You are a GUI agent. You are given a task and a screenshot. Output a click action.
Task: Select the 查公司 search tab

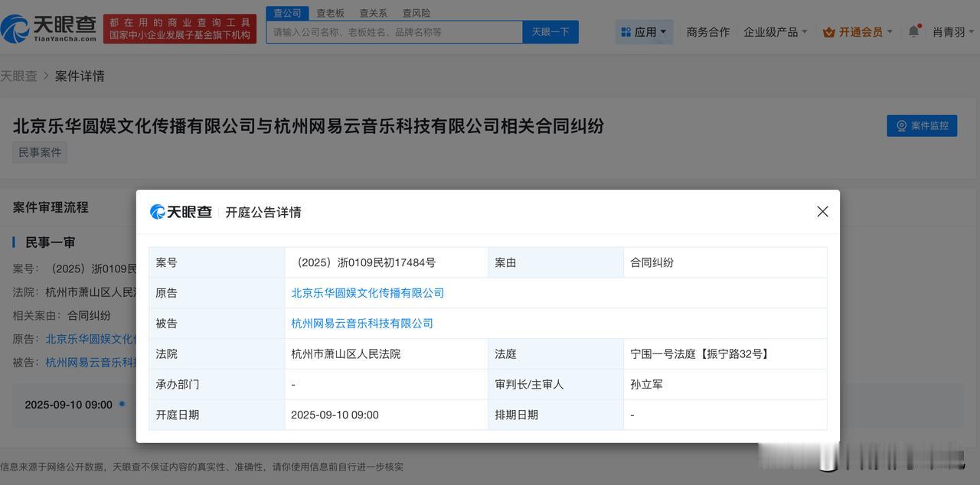(x=287, y=13)
